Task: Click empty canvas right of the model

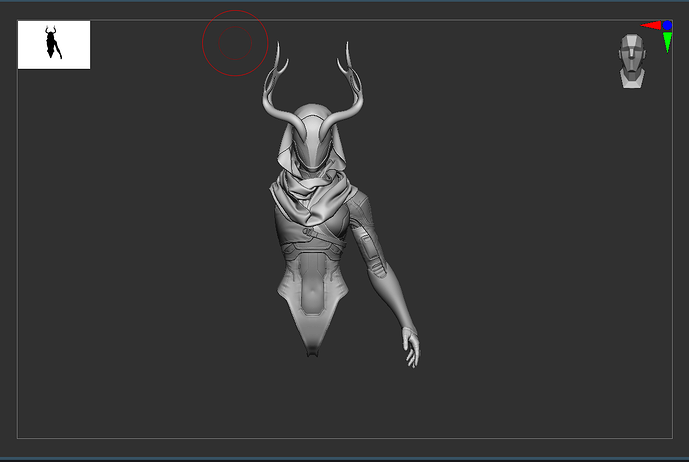Action: [540, 250]
